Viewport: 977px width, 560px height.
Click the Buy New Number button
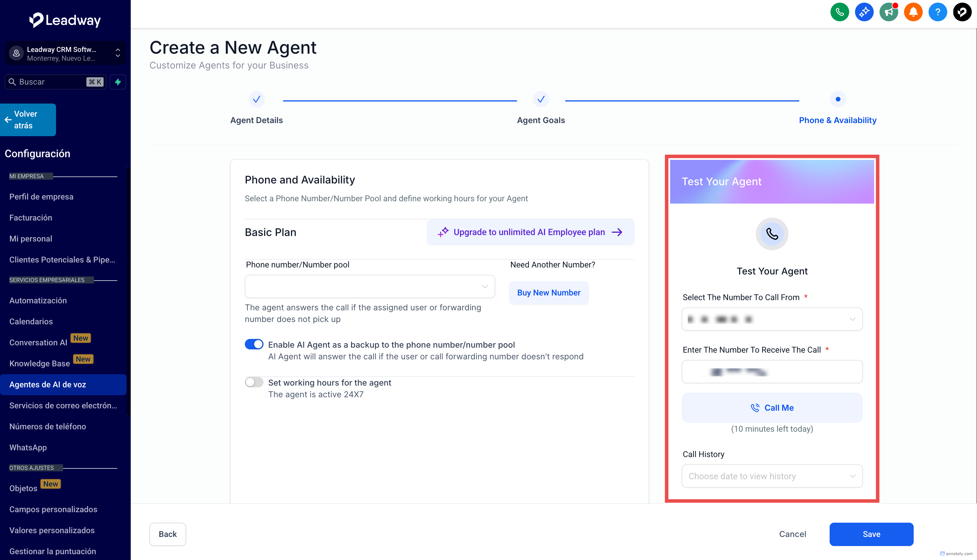[x=548, y=293]
